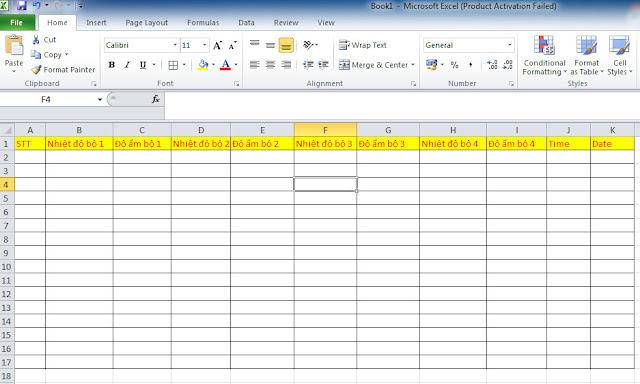Click Merge & Center button

[x=373, y=64]
